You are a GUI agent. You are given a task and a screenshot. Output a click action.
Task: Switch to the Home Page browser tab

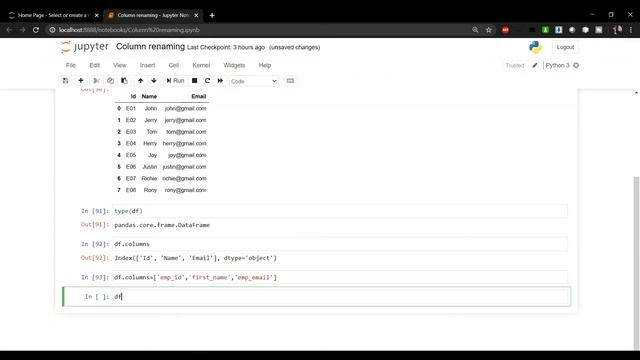(52, 16)
